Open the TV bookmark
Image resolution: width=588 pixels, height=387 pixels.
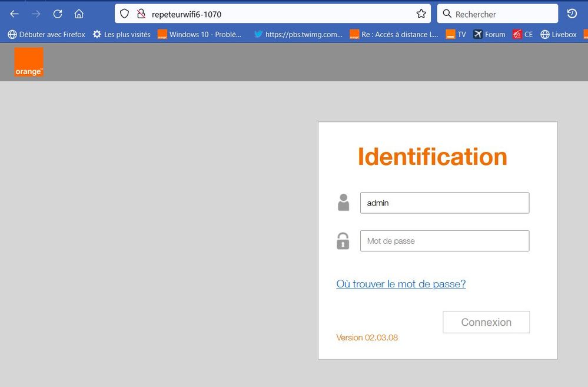(x=456, y=35)
